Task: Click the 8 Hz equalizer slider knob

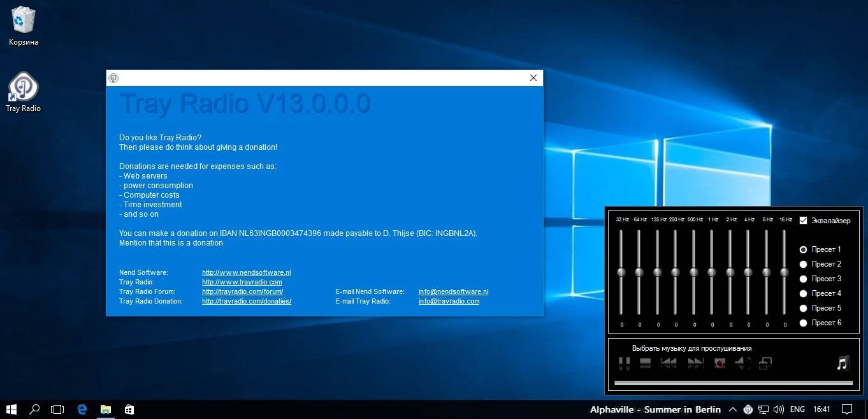Action: coord(767,272)
